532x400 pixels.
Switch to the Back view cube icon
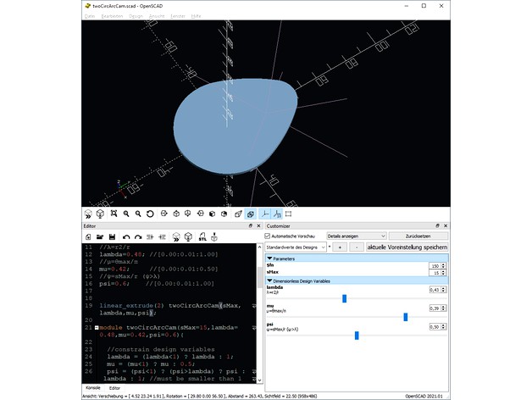coord(224,214)
